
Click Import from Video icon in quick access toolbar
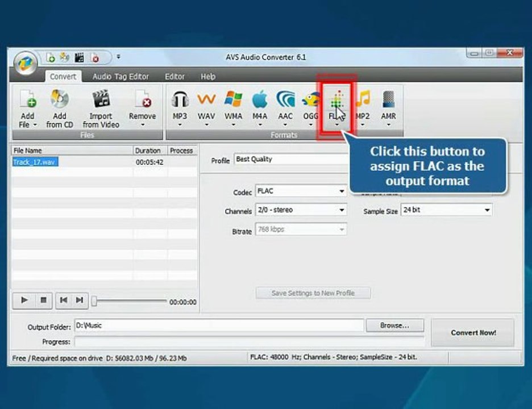click(80, 57)
